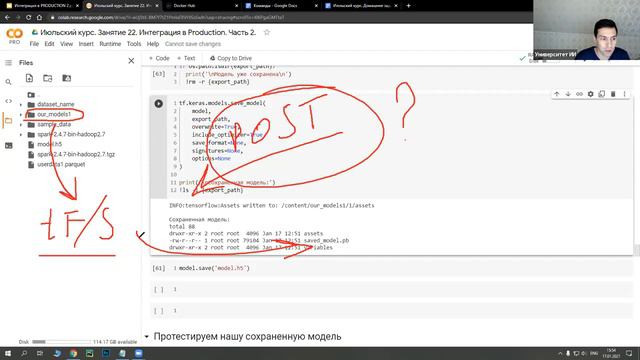Open a new browser tab

coord(408,6)
